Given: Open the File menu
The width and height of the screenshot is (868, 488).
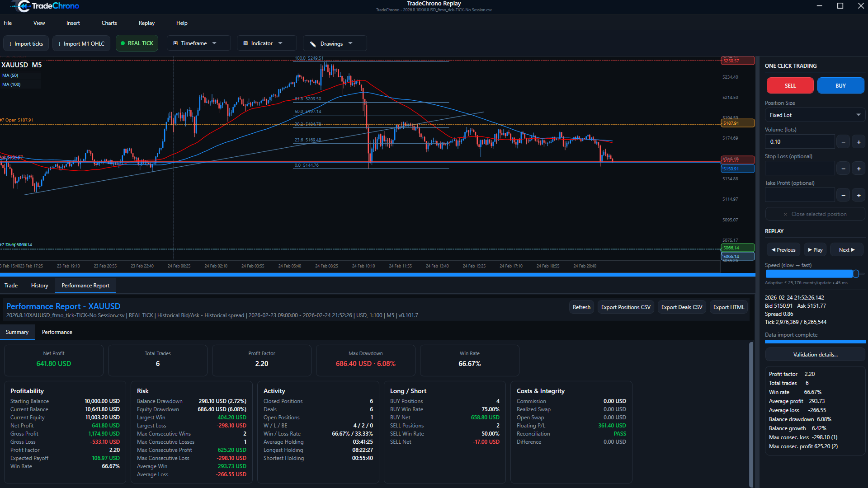Looking at the screenshot, I should (x=8, y=23).
